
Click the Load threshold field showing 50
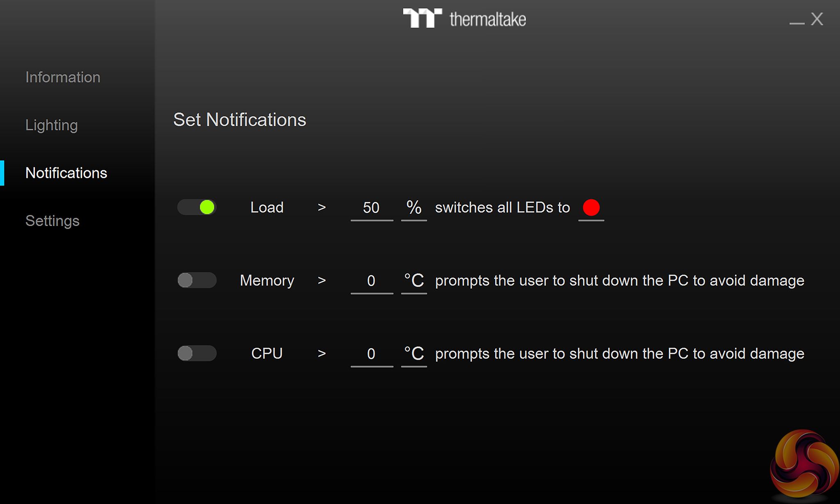pos(372,208)
